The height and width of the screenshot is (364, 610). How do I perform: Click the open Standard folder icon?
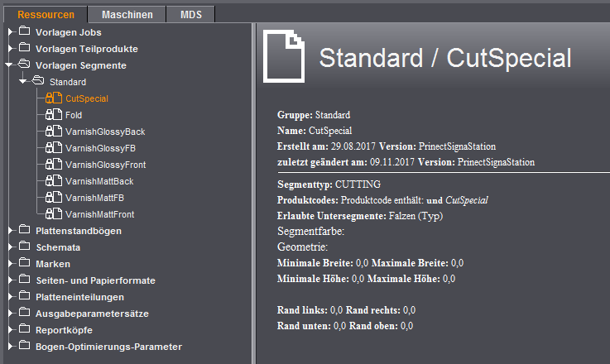[x=38, y=80]
